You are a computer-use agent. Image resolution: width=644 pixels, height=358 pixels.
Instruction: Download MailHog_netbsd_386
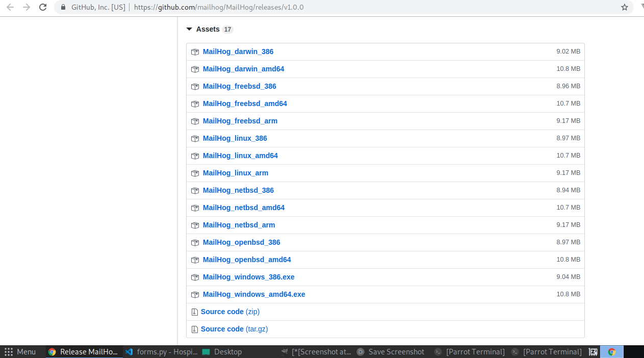[x=238, y=190]
